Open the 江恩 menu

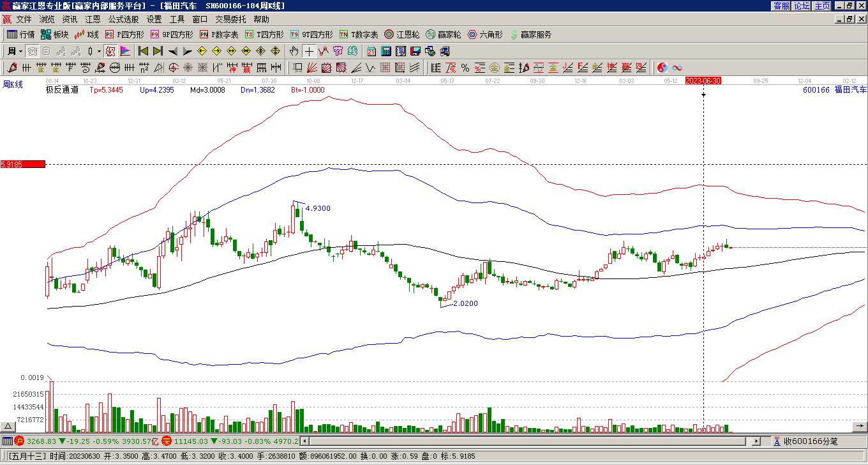click(93, 19)
